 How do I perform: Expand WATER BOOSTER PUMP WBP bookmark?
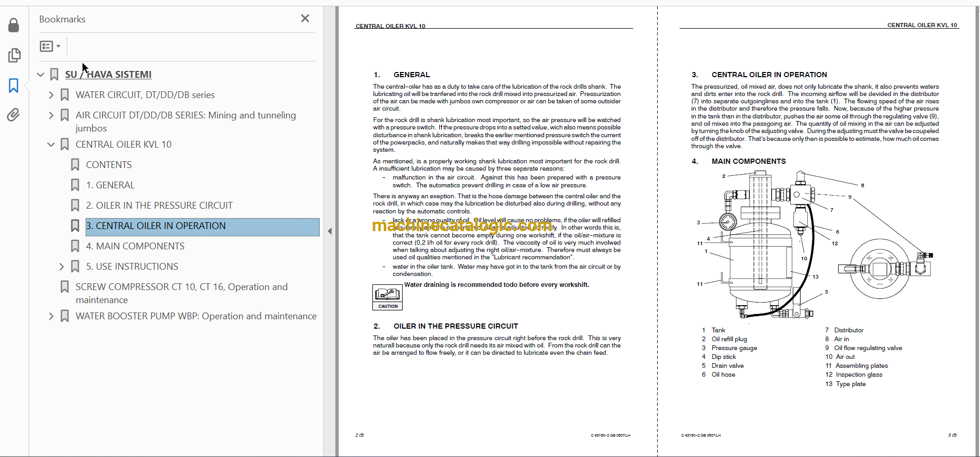pos(51,316)
